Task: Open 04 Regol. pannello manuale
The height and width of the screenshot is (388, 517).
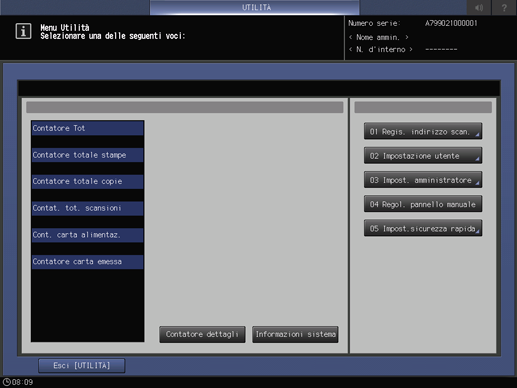Action: pyautogui.click(x=423, y=204)
